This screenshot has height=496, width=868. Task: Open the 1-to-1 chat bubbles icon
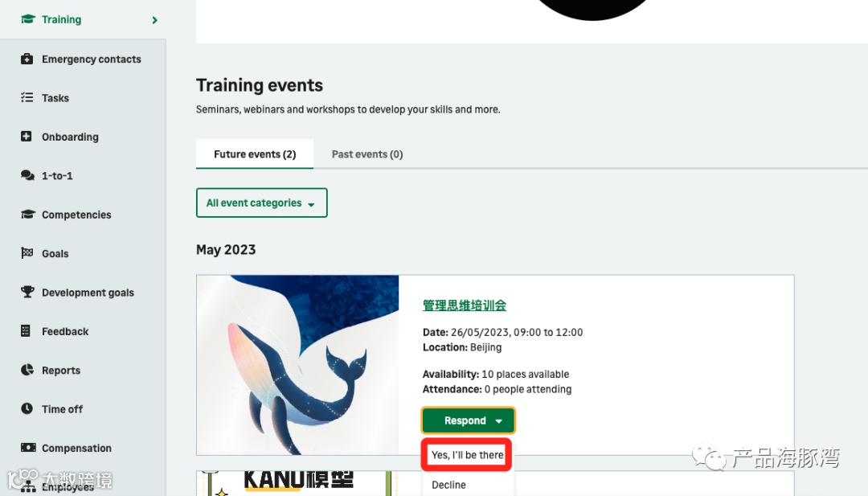tap(27, 175)
